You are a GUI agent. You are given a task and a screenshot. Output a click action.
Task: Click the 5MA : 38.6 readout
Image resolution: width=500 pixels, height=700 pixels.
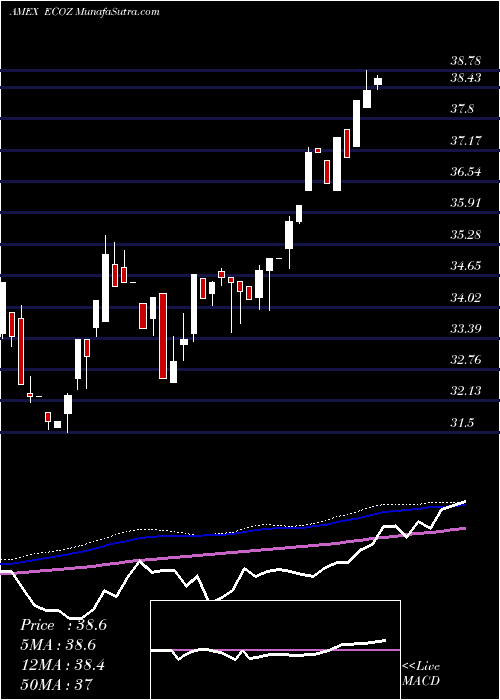[x=58, y=645]
